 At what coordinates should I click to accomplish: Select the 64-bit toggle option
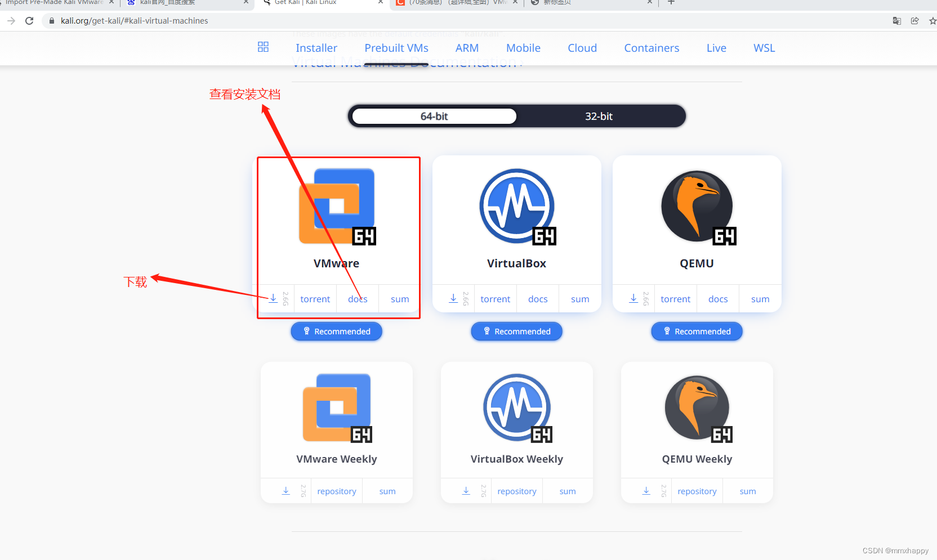point(434,116)
